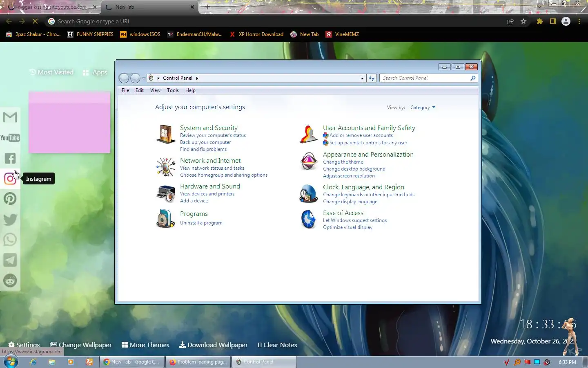Open Facebook icon in the left sidebar

pyautogui.click(x=10, y=158)
